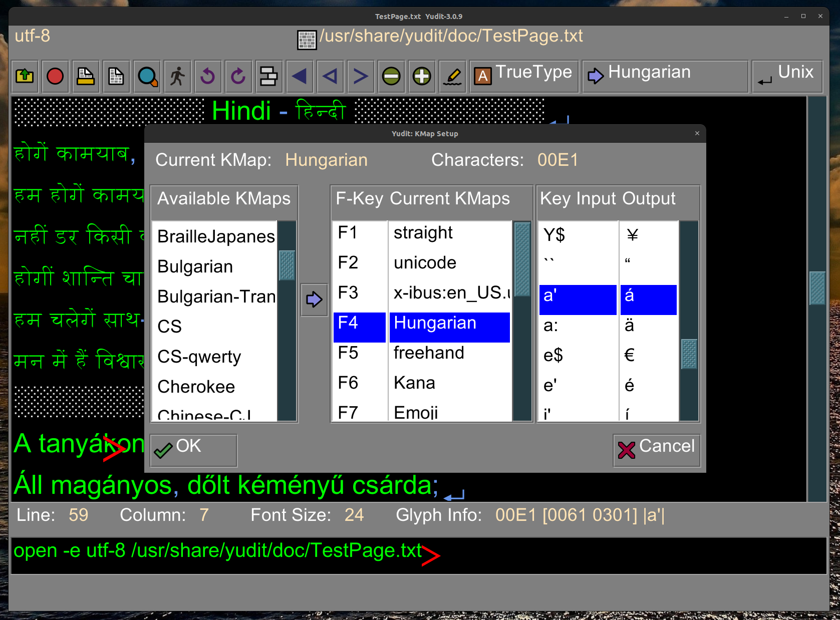Viewport: 840px width, 620px height.
Task: Click OK in KMap Setup dialog
Action: coord(193,450)
